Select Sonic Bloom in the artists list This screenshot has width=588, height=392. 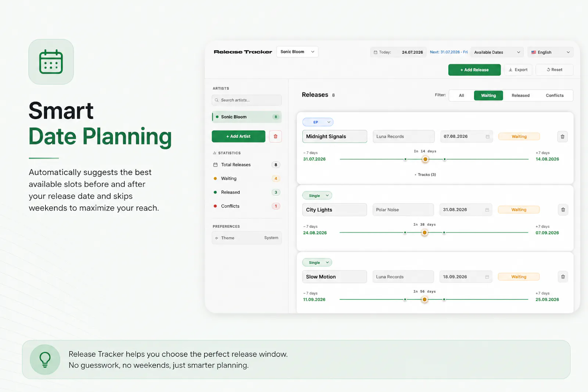247,117
